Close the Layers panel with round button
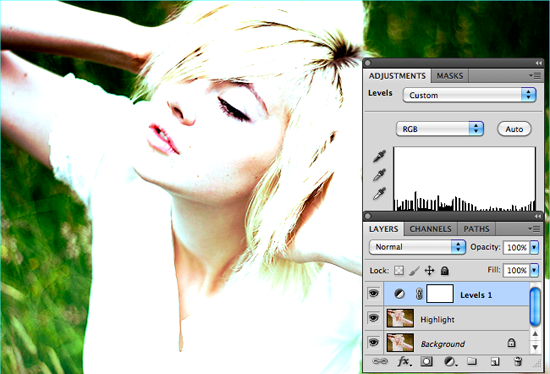 [368, 216]
